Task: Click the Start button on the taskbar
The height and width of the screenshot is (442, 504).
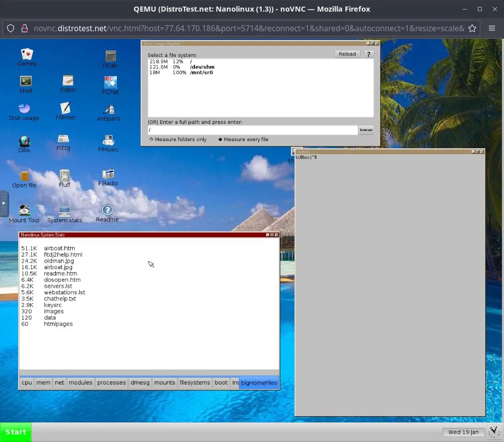Action: coord(16,432)
